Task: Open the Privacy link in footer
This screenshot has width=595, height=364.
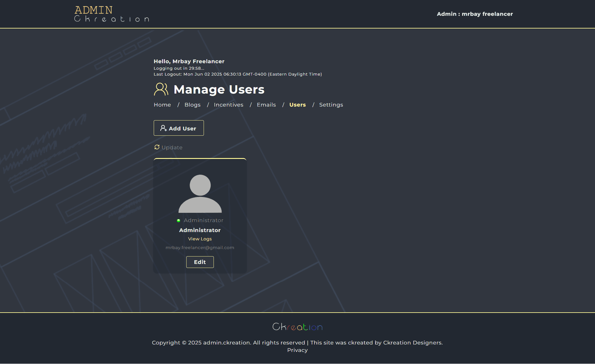Action: pos(297,350)
